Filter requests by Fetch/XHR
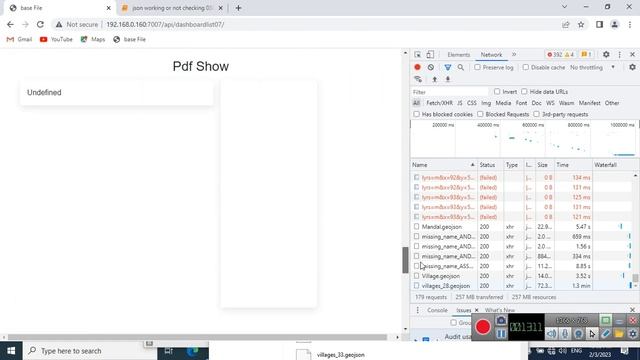Screen dimensions: 640x360 pos(439,103)
